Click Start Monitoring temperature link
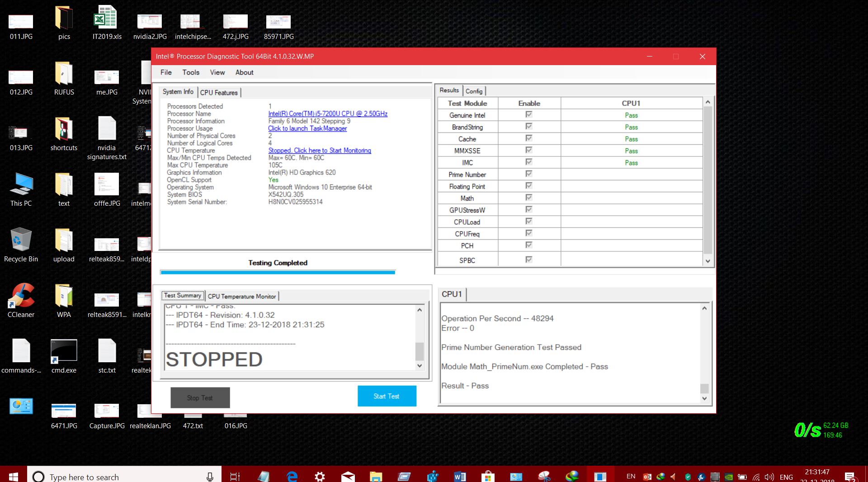The image size is (868, 482). point(320,151)
